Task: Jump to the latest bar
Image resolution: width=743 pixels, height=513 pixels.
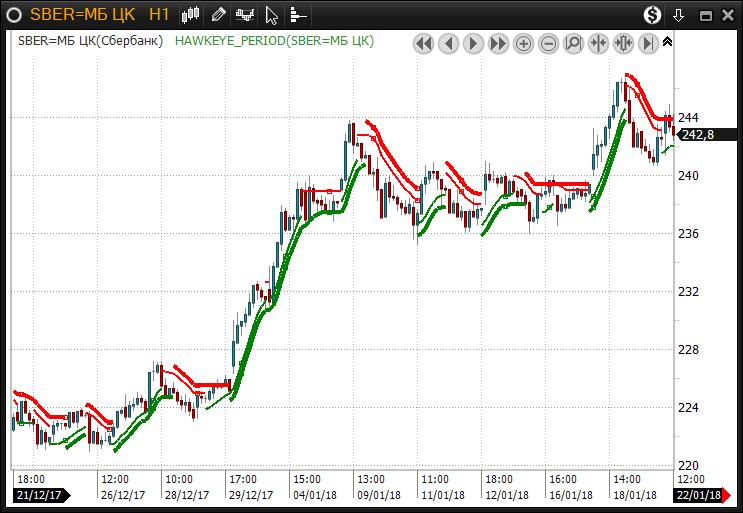Action: click(x=648, y=43)
